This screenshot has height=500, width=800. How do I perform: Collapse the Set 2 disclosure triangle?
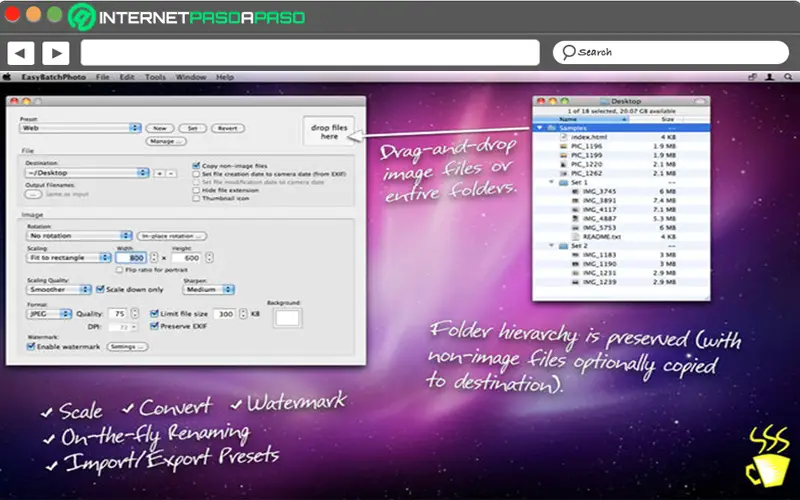[552, 246]
